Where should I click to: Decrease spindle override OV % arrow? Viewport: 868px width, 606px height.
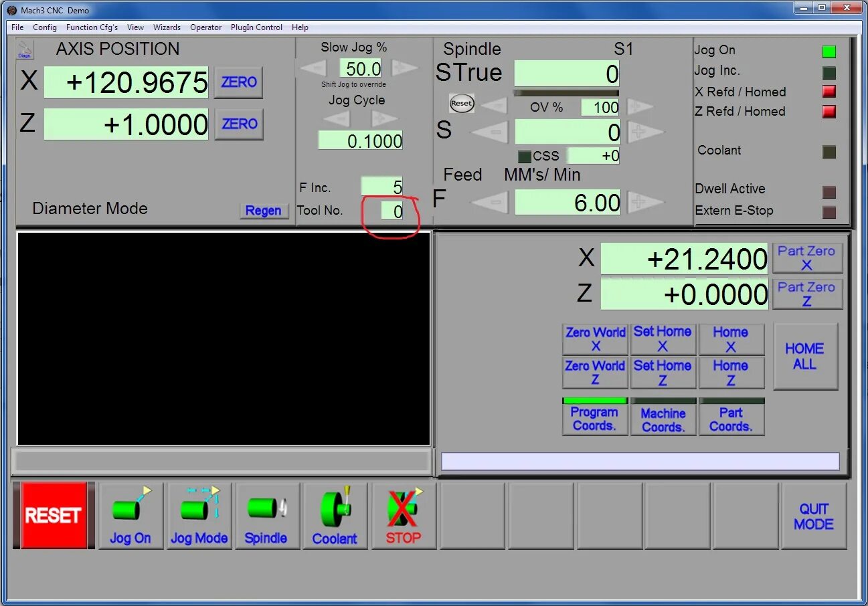(x=494, y=105)
